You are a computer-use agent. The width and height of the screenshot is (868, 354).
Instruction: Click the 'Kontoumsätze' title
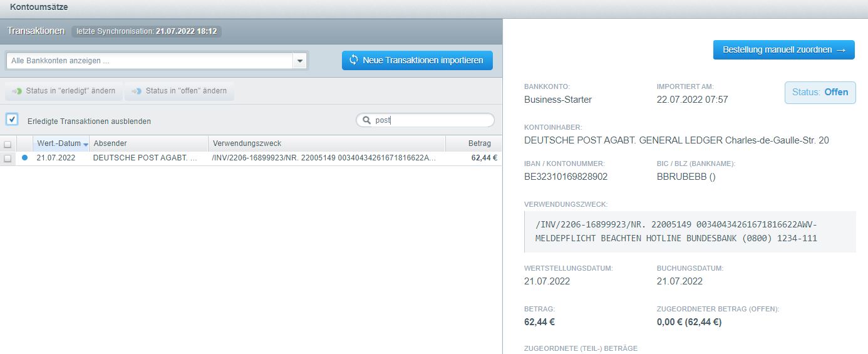pyautogui.click(x=39, y=8)
